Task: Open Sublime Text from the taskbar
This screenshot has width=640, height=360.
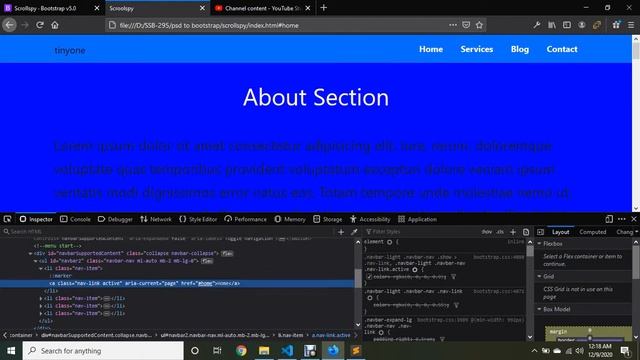Action: tap(356, 351)
